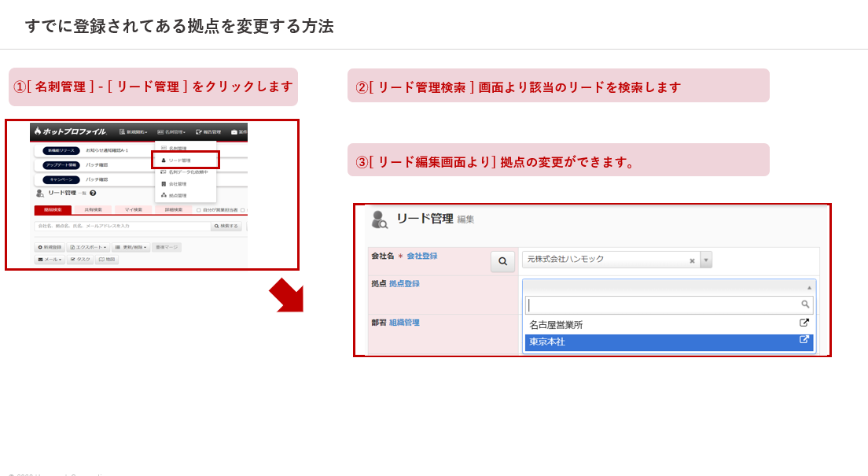Click the search icon inside 拠点 filter box
The width and height of the screenshot is (868, 476).
(805, 304)
